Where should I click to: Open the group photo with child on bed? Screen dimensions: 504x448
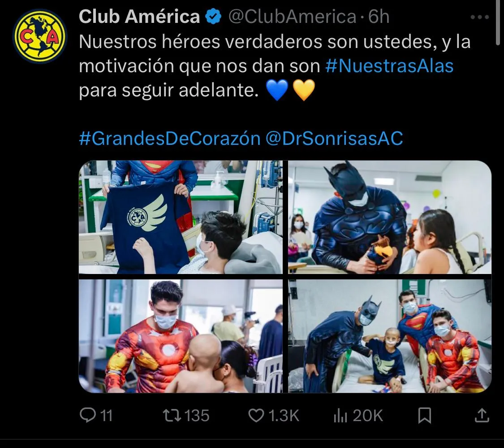tap(390, 336)
